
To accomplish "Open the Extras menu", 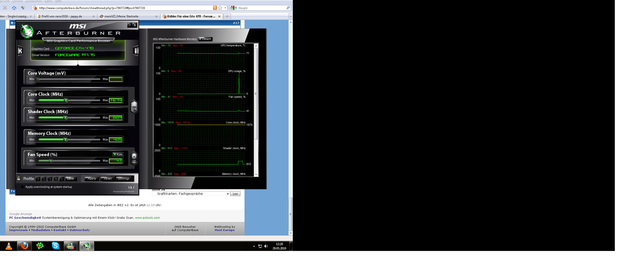I will click(48, 1).
